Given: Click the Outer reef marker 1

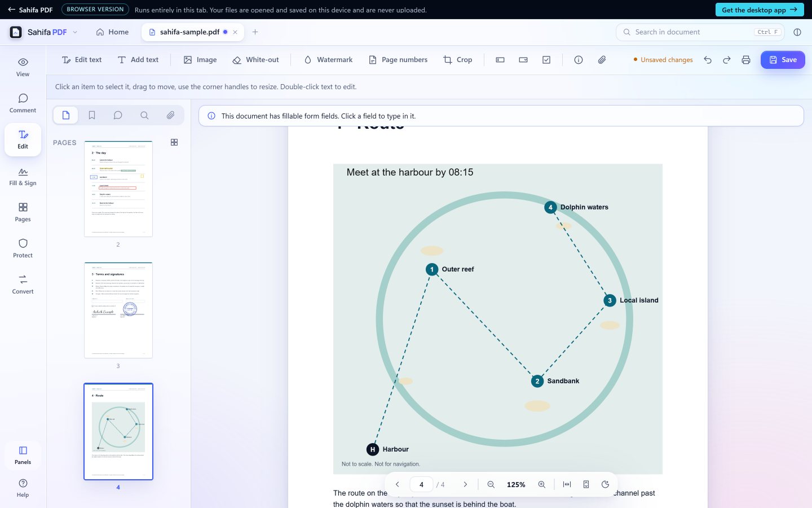Looking at the screenshot, I should coord(432,269).
